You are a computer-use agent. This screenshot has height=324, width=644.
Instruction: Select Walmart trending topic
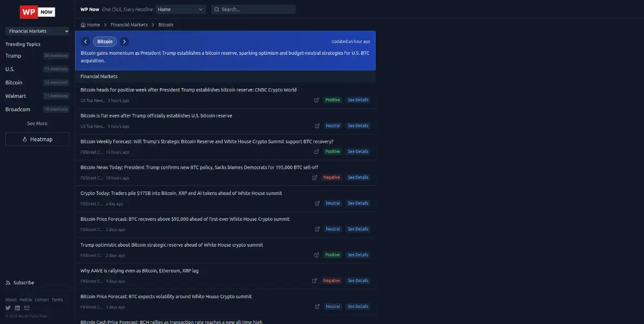click(x=16, y=96)
